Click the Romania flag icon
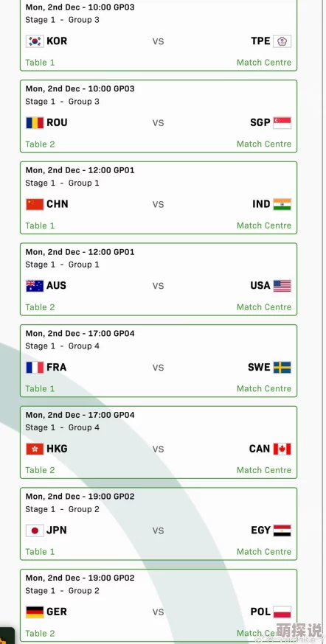Viewport: 326px width, 644px height. point(35,123)
